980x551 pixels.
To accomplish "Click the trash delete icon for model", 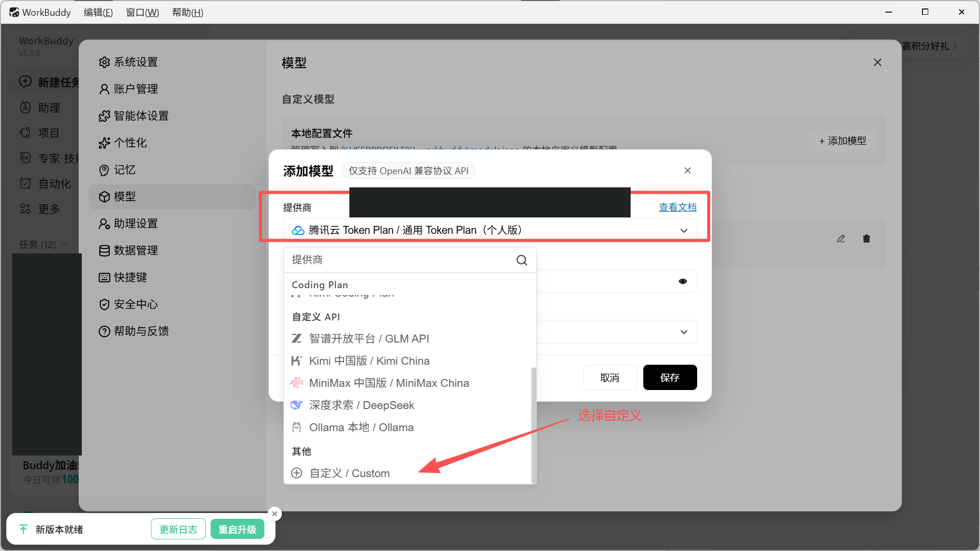I will (x=867, y=239).
